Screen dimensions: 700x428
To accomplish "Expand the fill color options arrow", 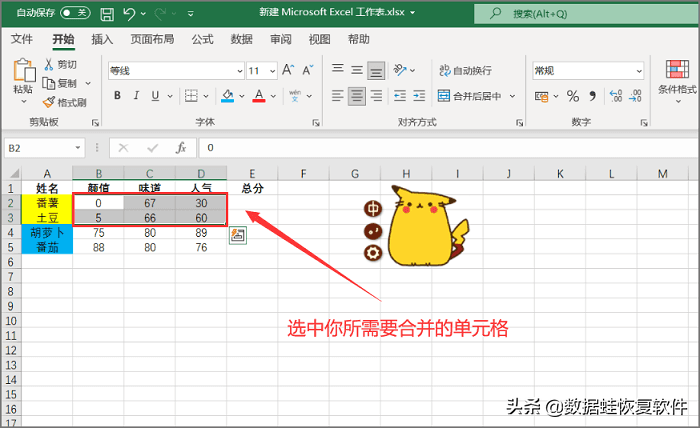I will pos(242,96).
